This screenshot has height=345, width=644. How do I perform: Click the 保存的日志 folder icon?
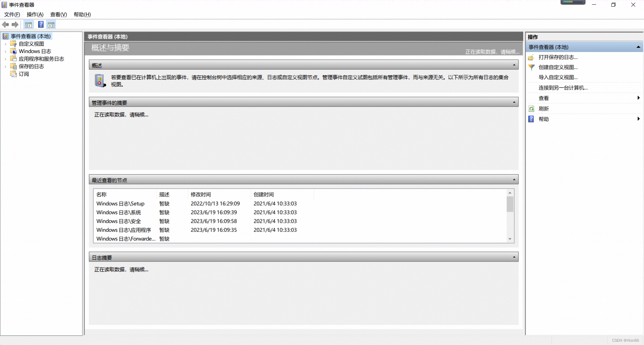pos(13,66)
